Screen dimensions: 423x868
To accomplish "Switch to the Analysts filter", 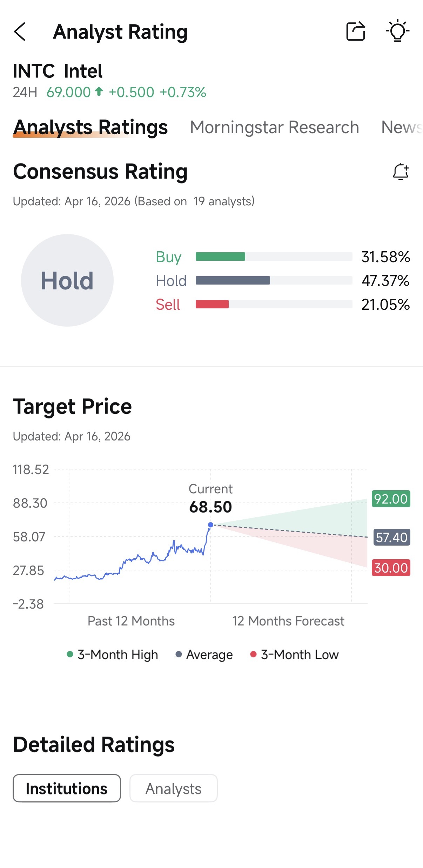I will point(174,788).
